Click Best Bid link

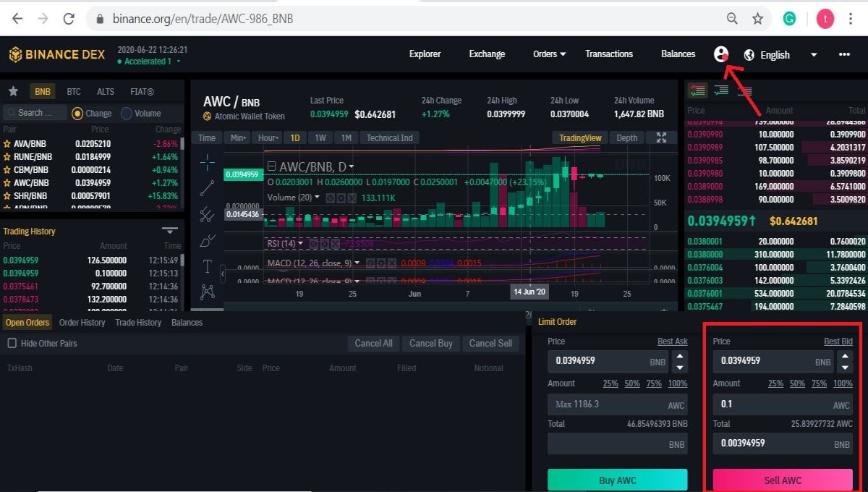pyautogui.click(x=838, y=342)
